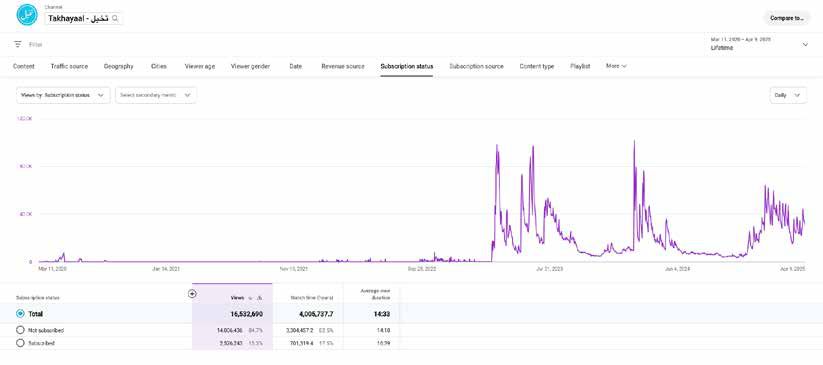Click the Filter input field
Viewport: 823px width, 365px height.
click(x=36, y=45)
